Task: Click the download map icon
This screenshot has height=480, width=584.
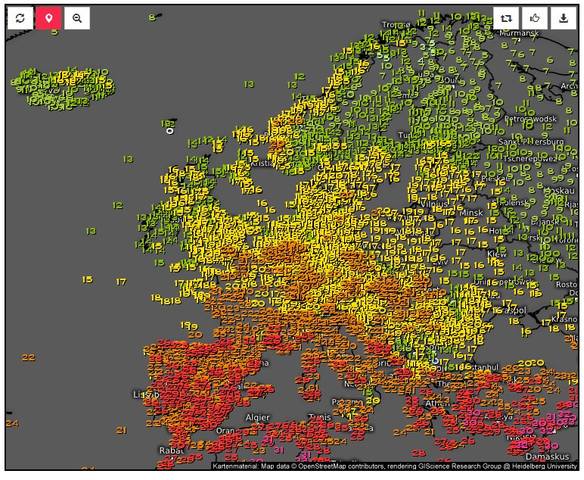Action: 564,18
